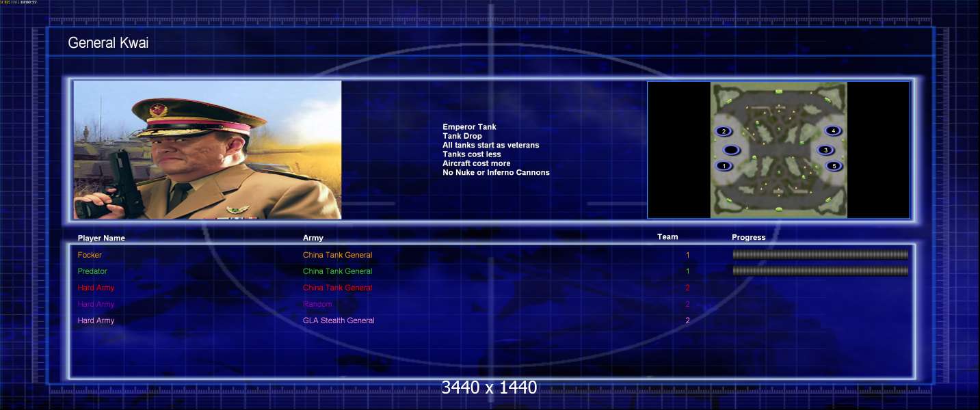Image resolution: width=980 pixels, height=410 pixels.
Task: Click the red Hard Army player name
Action: (96, 288)
